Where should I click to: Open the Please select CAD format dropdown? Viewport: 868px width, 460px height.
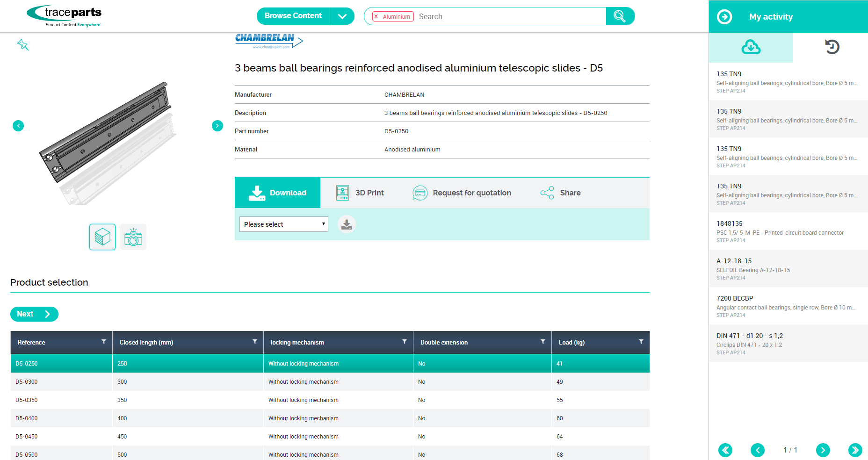coord(284,224)
